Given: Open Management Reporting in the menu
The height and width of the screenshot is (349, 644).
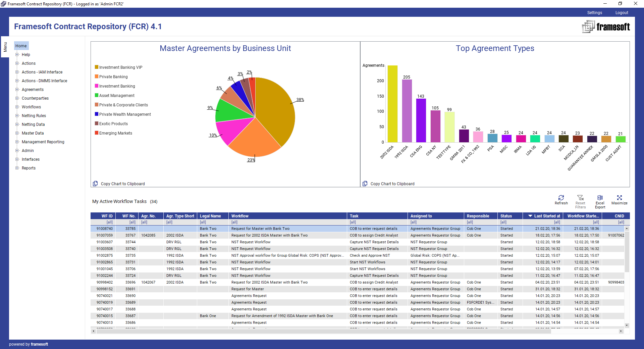Looking at the screenshot, I should (x=43, y=142).
